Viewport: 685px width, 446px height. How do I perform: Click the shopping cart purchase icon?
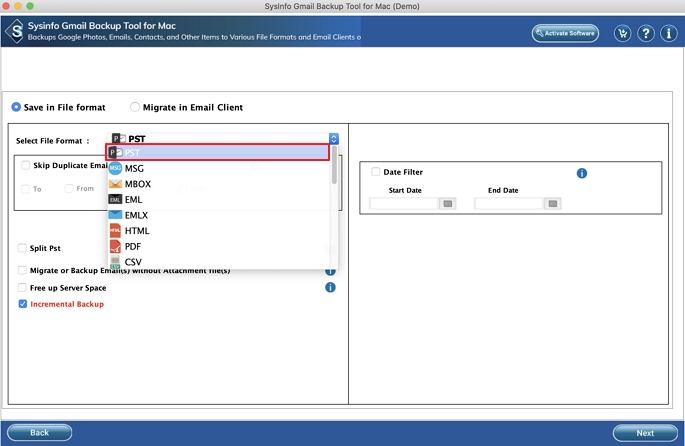tap(622, 33)
